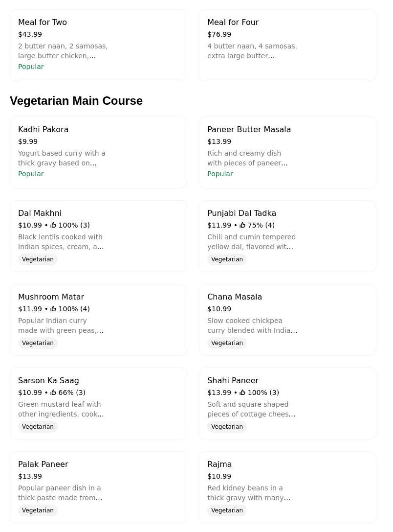The image size is (393, 532).
Task: Open the Meal for Two item
Action: [x=98, y=45]
